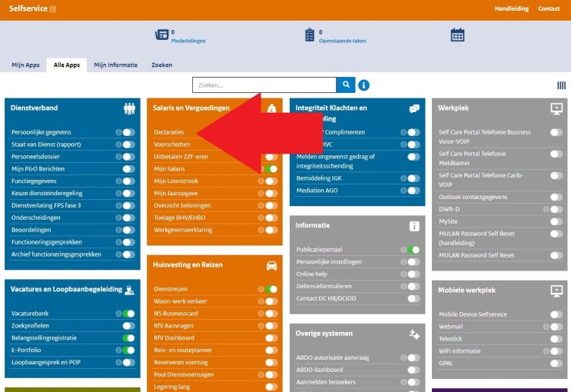Click the Overige systemen icon
Viewport: 571px width, 392px height.
click(414, 334)
